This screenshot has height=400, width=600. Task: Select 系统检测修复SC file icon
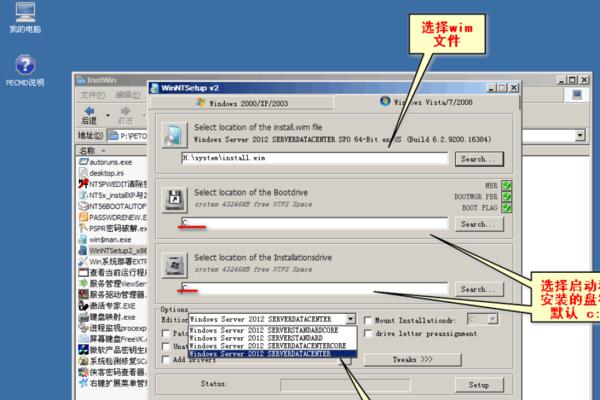coord(83,361)
